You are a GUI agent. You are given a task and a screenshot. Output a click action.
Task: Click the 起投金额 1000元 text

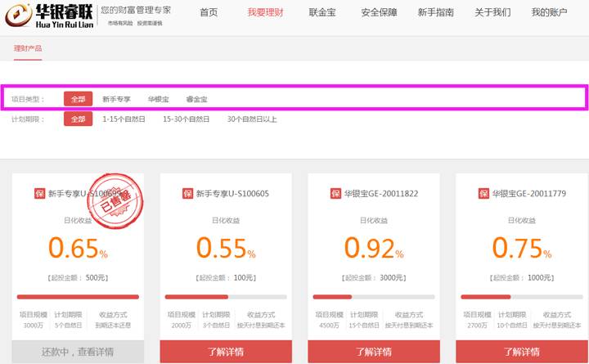[x=522, y=278]
